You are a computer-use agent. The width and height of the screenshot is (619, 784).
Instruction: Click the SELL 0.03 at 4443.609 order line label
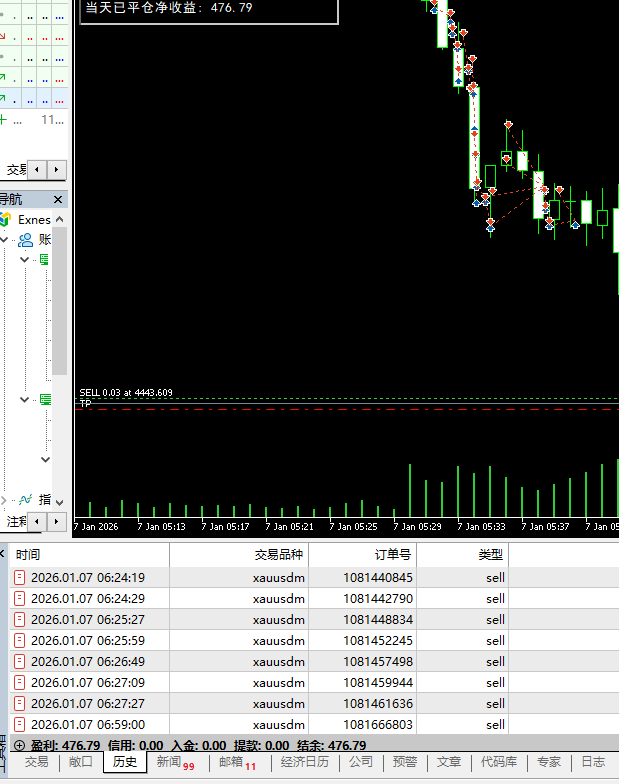pos(126,392)
